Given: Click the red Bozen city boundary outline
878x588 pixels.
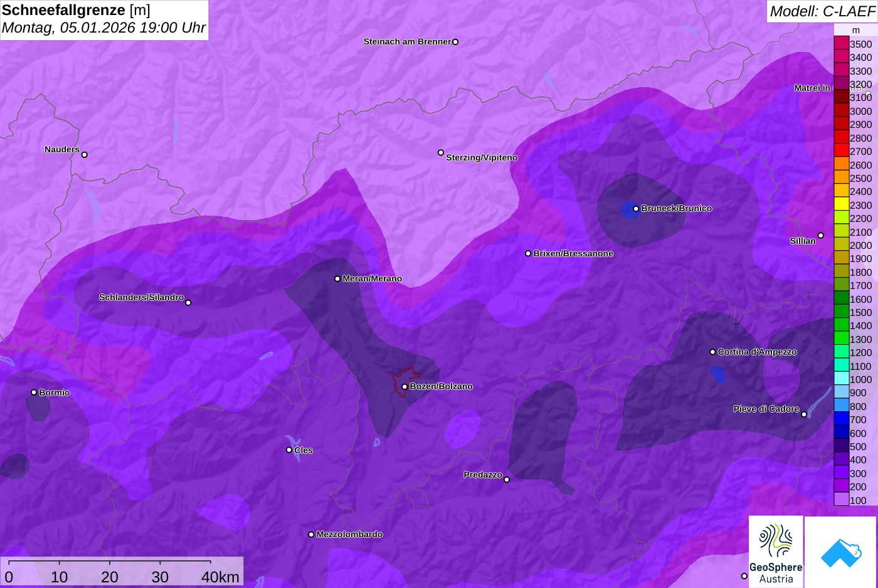Looking at the screenshot, I should pyautogui.click(x=406, y=381).
